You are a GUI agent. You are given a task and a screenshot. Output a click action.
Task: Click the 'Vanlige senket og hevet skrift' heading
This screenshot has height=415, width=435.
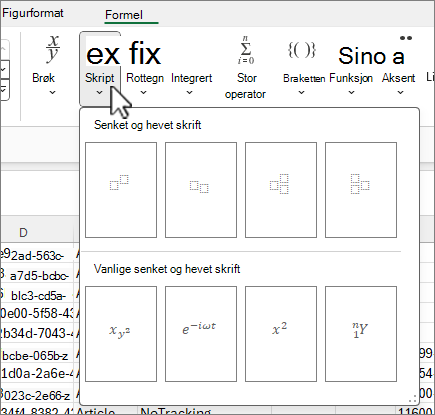[x=167, y=269]
